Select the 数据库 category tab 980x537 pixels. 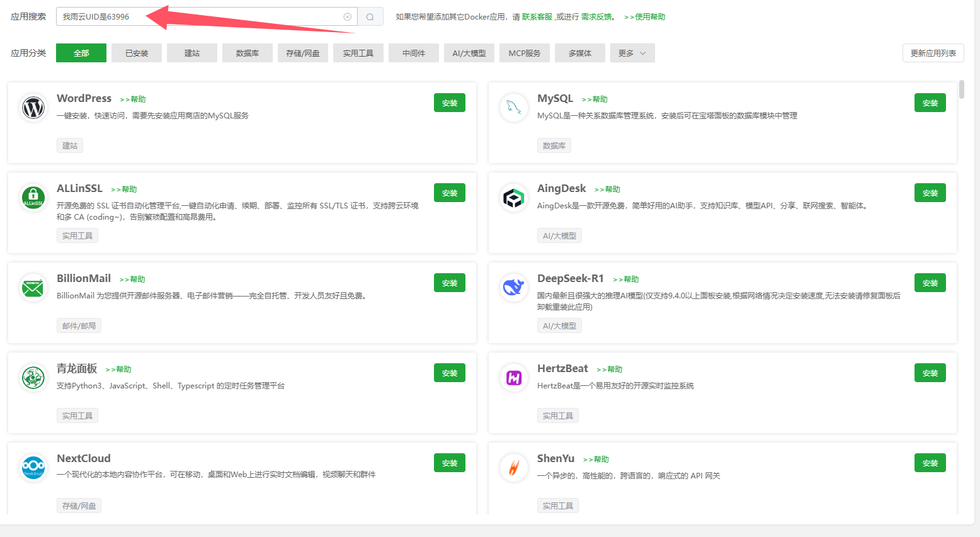(x=248, y=53)
